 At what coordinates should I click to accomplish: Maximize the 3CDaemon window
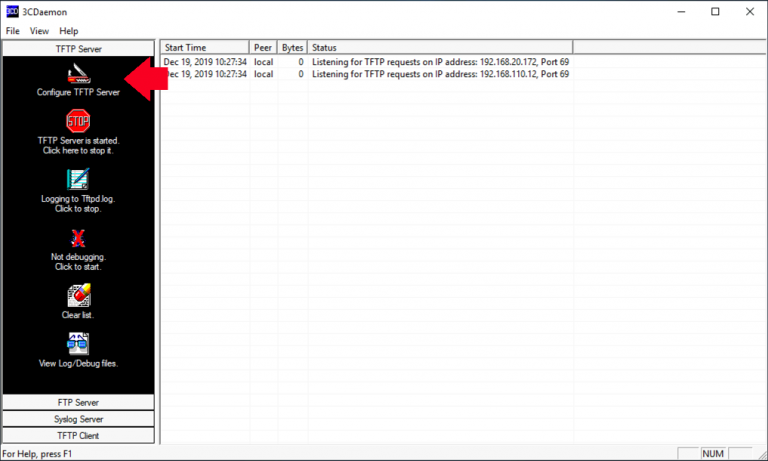pyautogui.click(x=715, y=11)
